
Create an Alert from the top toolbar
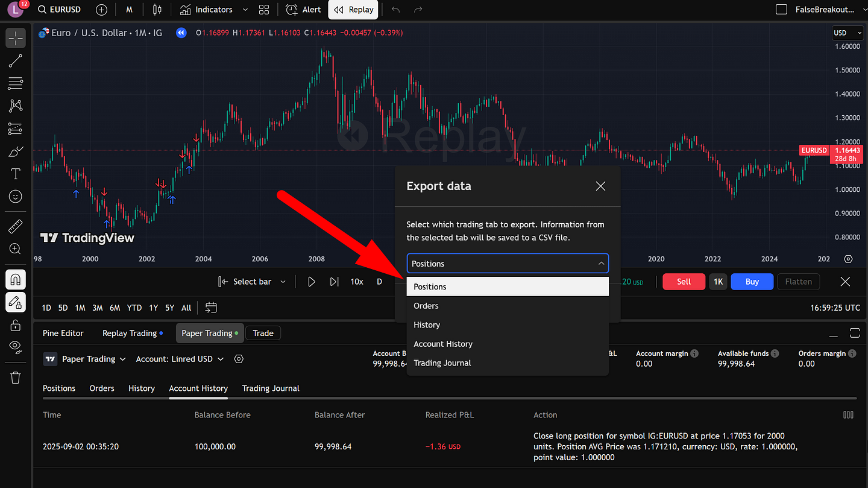click(x=303, y=10)
